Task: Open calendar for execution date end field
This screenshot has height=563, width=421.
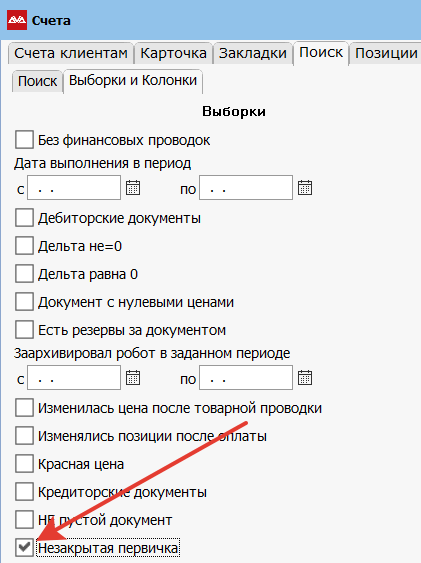Action: tap(305, 188)
